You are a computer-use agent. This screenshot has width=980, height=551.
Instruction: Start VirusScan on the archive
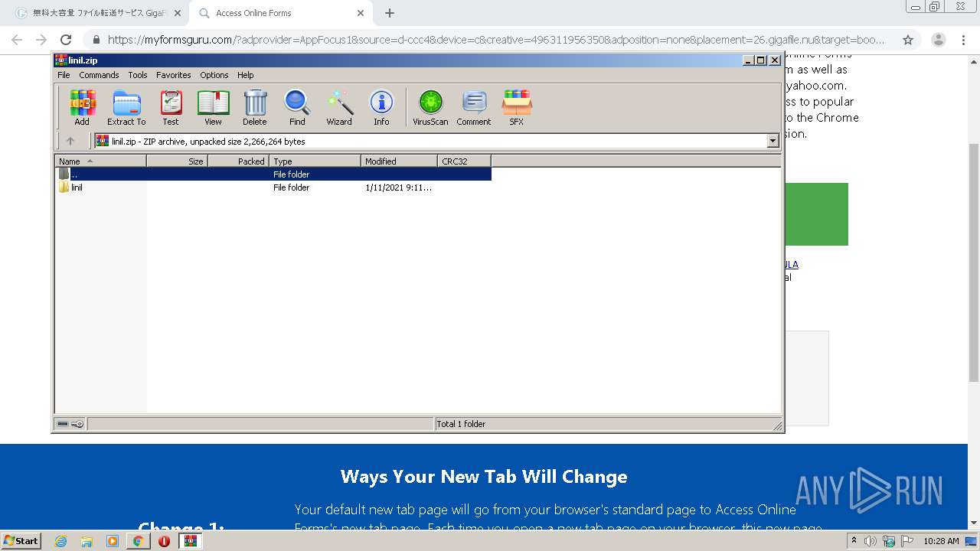pyautogui.click(x=430, y=107)
